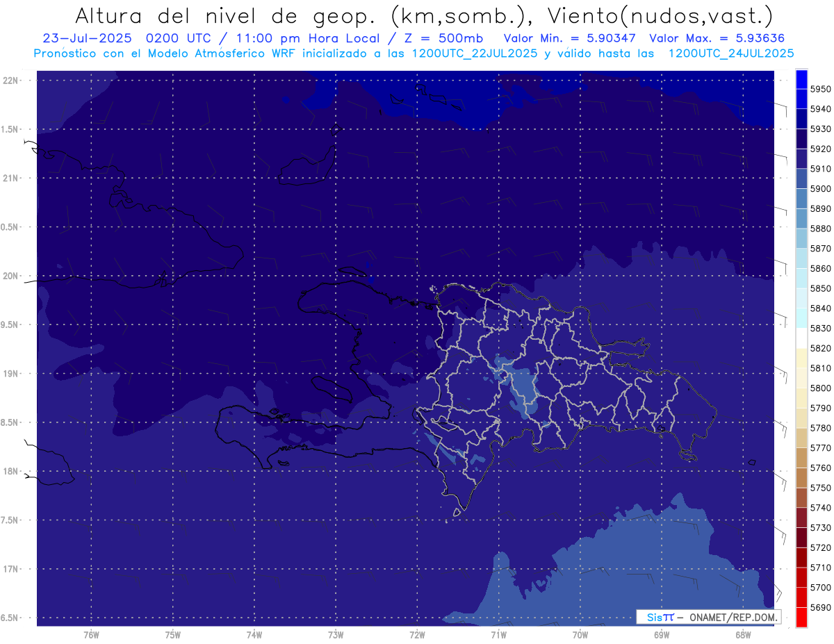
Task: Click the colorbar label '5700'
Action: tap(821, 588)
